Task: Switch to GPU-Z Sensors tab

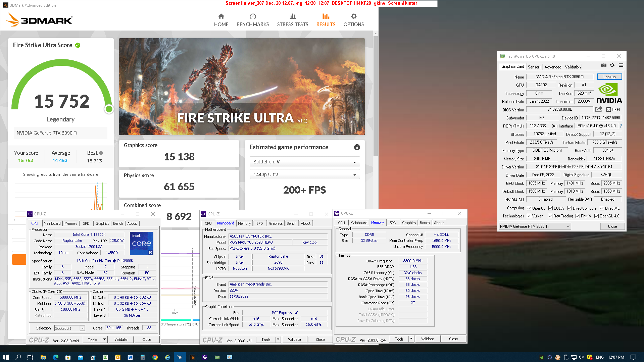Action: tap(534, 67)
